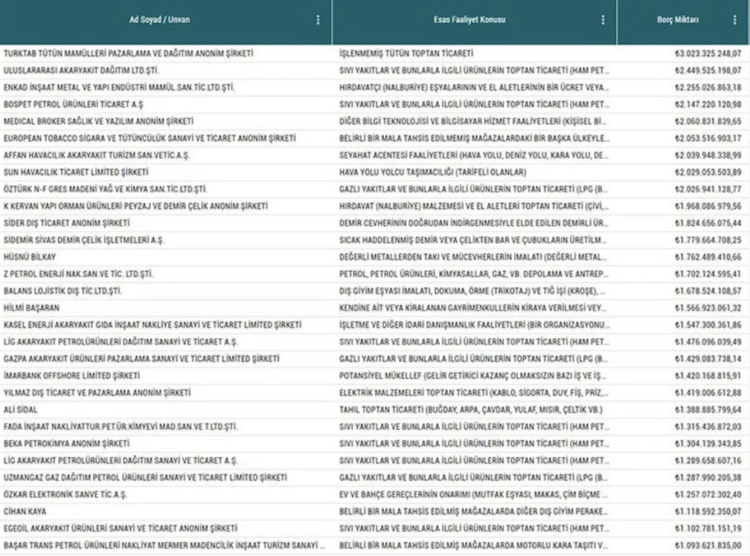This screenshot has width=750, height=556.
Task: Select K KERVAN YAPI ORMAN ÜRÜNLERİ name
Action: [136, 206]
